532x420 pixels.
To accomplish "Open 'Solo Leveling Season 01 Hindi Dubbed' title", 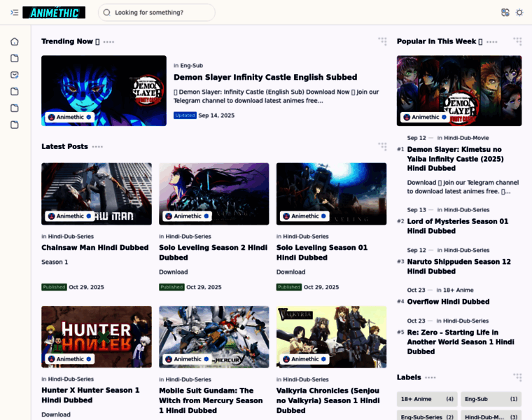I will 322,253.
